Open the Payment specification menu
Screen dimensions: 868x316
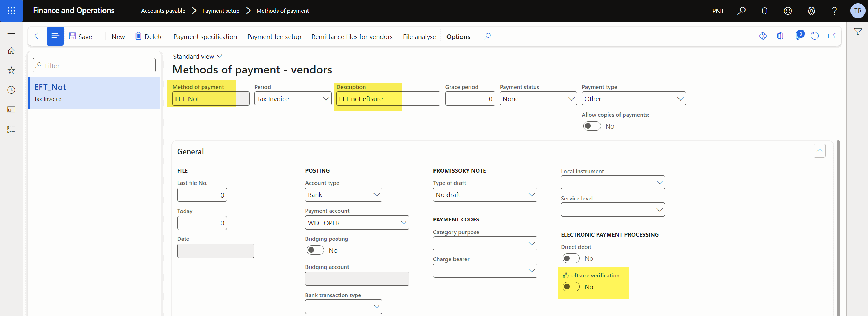pyautogui.click(x=205, y=37)
